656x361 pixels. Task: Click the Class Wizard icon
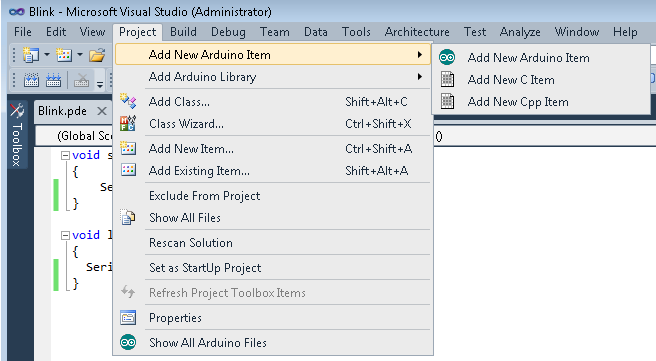coord(128,123)
